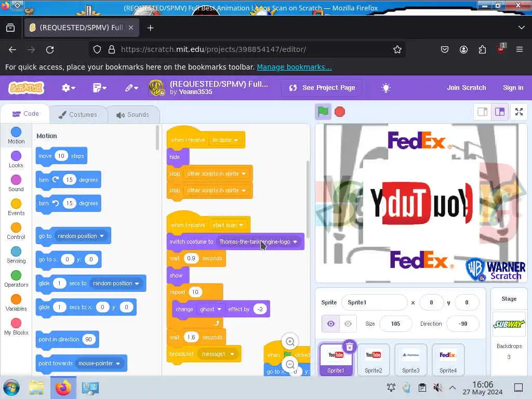Select Sprite2 thumbnail
The height and width of the screenshot is (399, 532).
coord(373,360)
